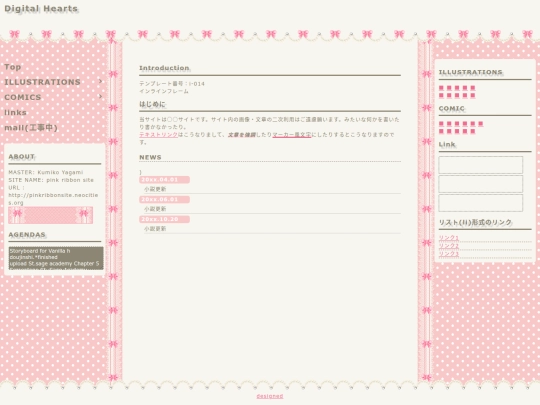
Task: Open the first リンク list entry
Action: coord(449,238)
